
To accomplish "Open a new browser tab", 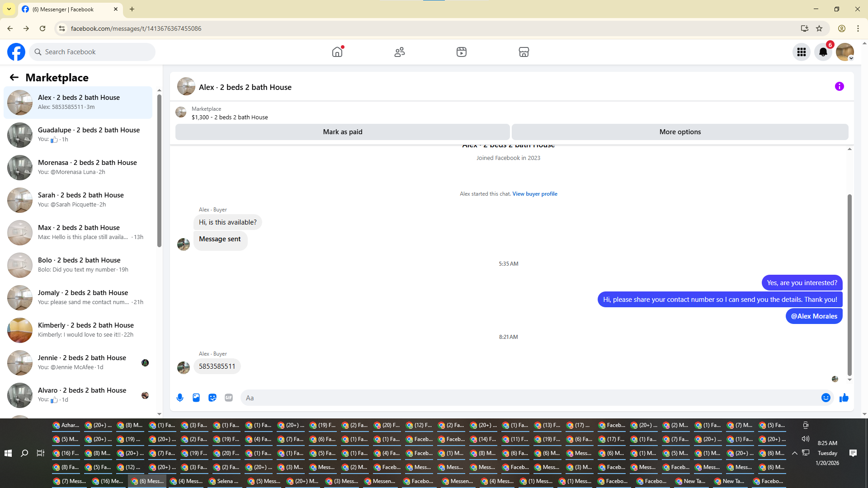I will [132, 9].
